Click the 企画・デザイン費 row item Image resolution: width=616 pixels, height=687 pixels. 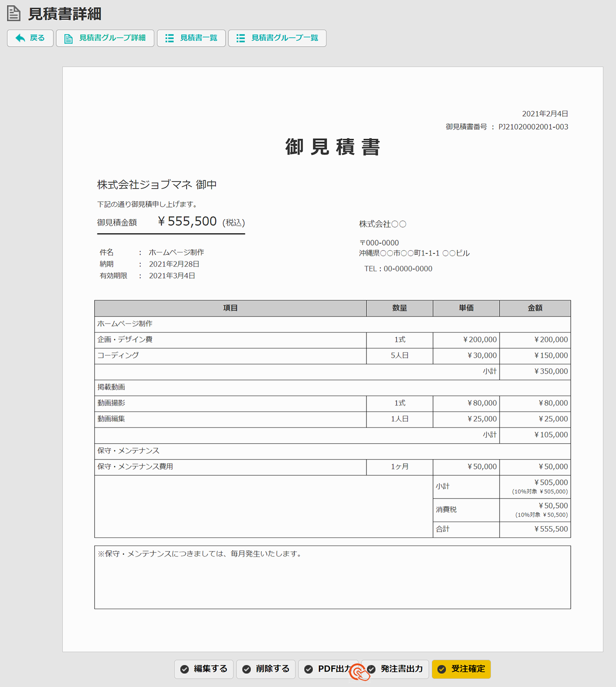(125, 339)
